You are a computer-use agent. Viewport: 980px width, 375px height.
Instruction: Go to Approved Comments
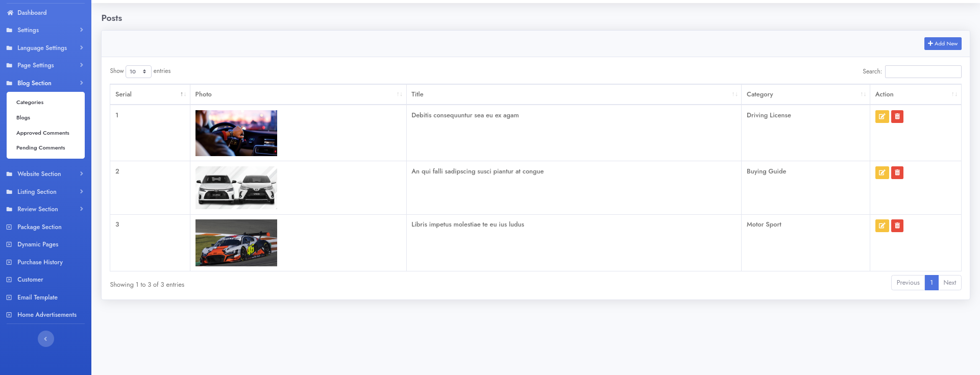coord(43,133)
